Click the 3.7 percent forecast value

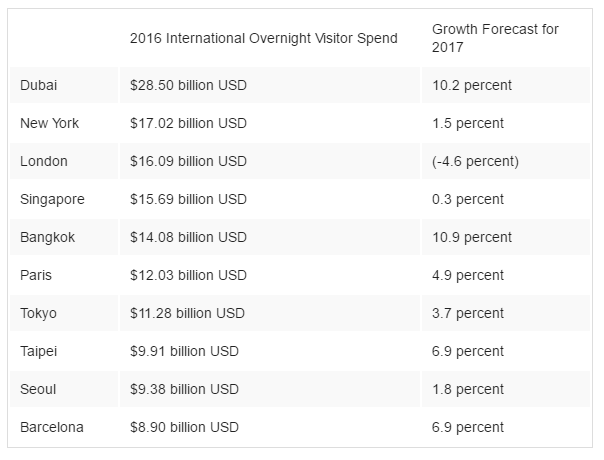point(468,314)
